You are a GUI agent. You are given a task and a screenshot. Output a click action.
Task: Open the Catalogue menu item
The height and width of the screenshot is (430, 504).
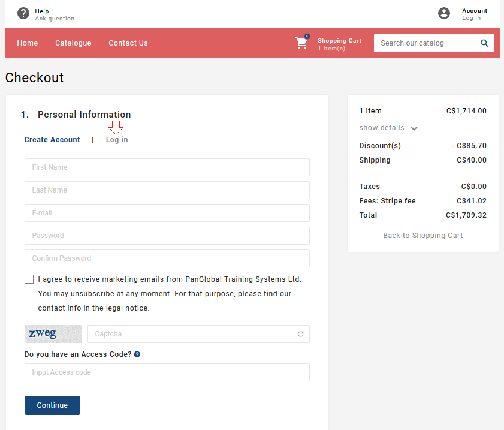[73, 43]
